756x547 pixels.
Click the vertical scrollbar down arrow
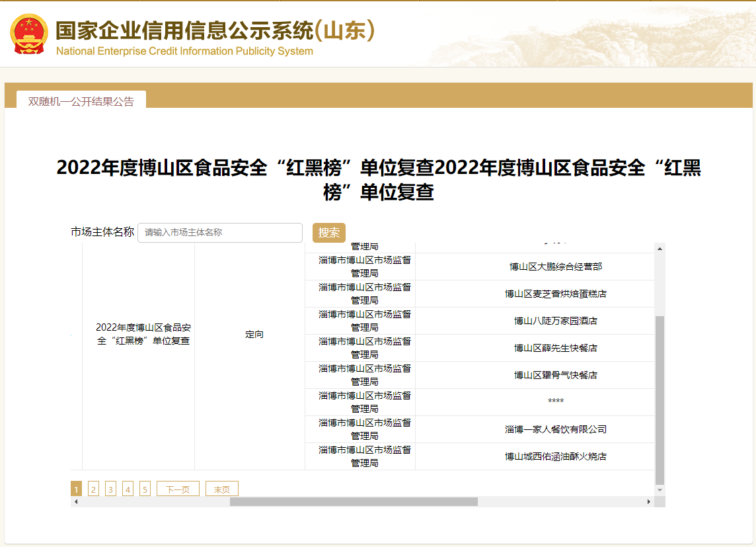660,490
